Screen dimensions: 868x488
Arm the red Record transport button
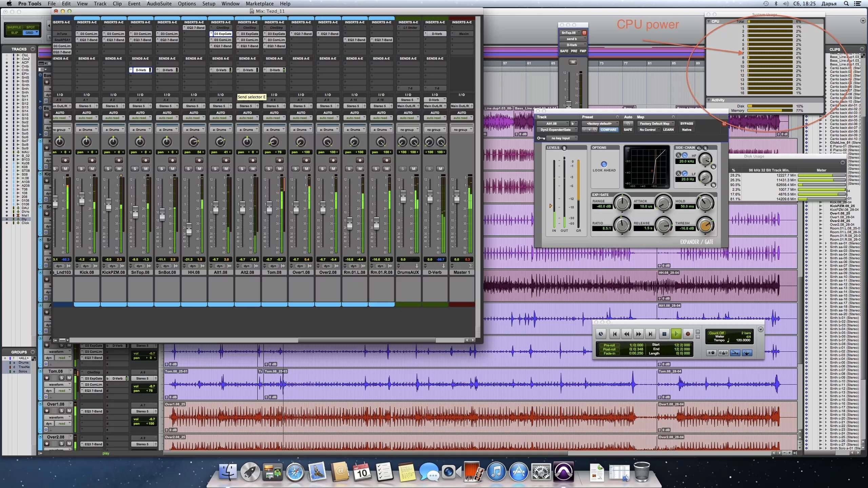coord(688,334)
